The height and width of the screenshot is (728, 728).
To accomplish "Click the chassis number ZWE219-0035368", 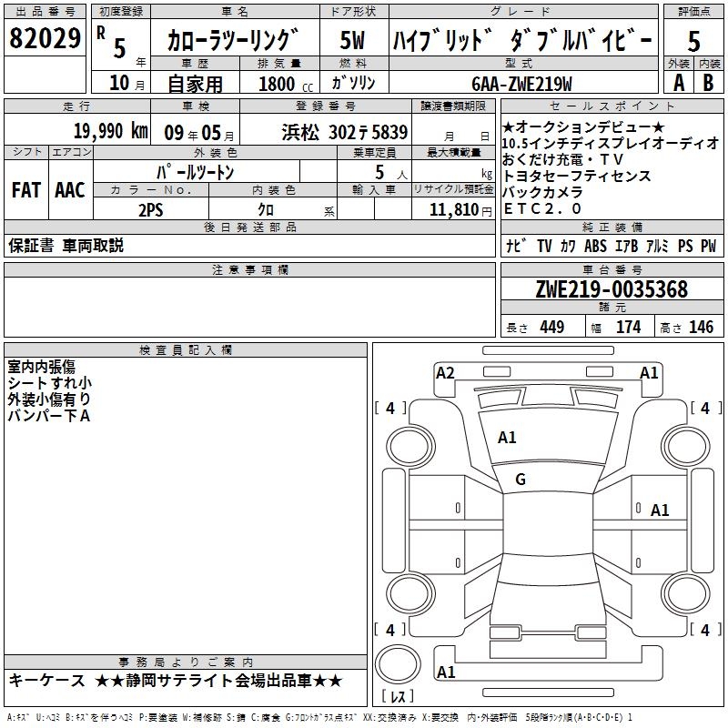I will click(x=612, y=289).
